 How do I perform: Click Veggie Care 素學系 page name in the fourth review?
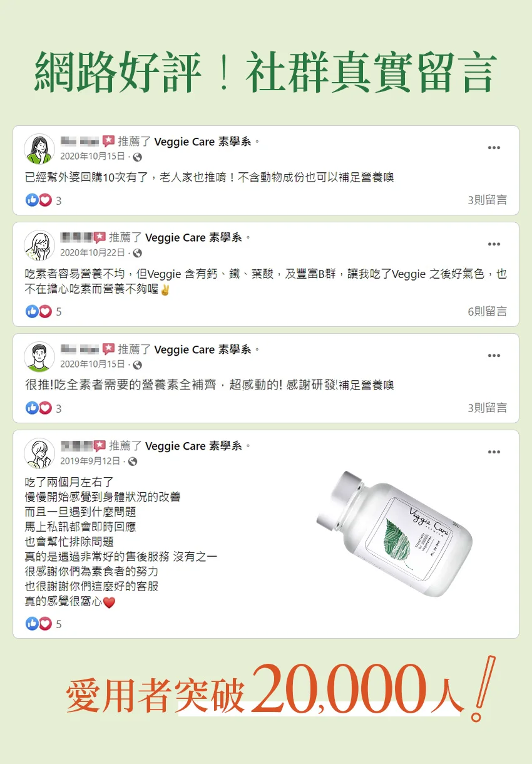(x=194, y=446)
